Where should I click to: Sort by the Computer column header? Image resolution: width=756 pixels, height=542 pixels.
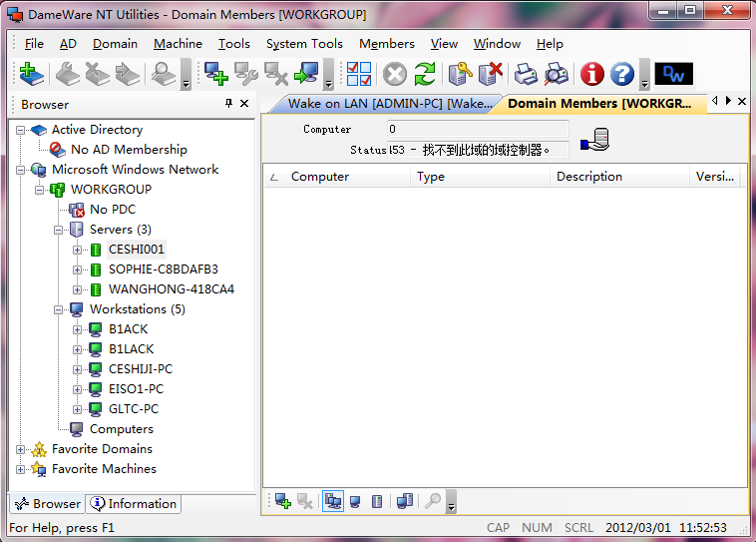[x=337, y=177]
